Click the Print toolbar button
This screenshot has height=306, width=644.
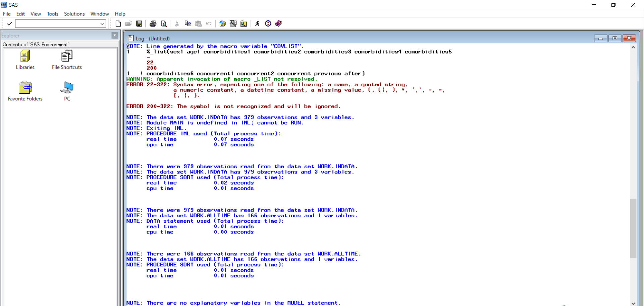coord(153,24)
